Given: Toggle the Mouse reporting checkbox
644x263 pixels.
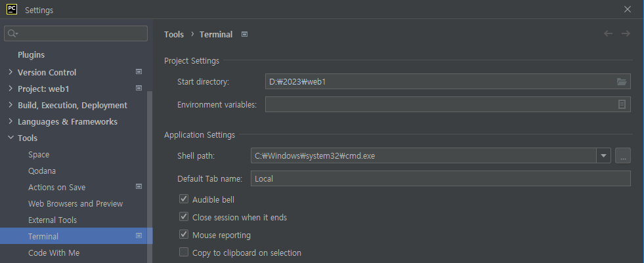Looking at the screenshot, I should click(184, 235).
